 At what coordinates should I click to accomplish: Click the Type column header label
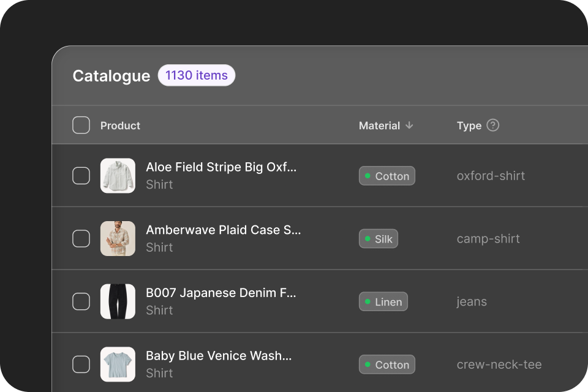tap(469, 126)
